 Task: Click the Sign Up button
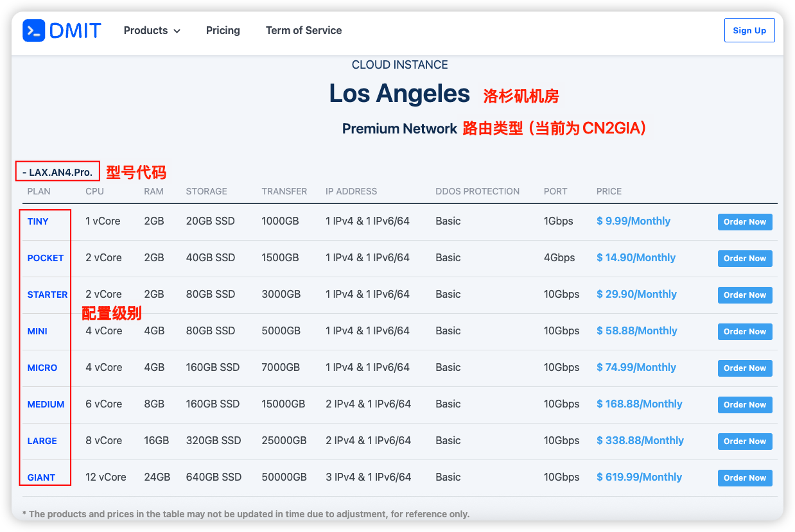pyautogui.click(x=749, y=30)
